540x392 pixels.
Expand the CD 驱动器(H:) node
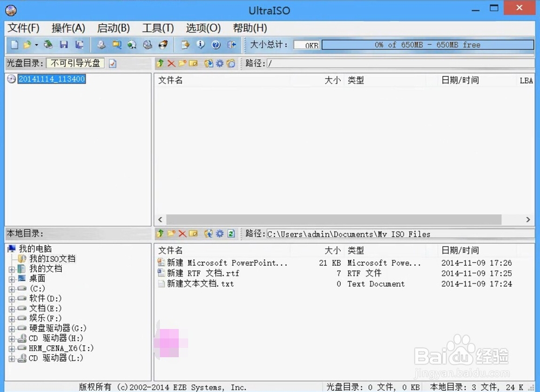[12, 339]
